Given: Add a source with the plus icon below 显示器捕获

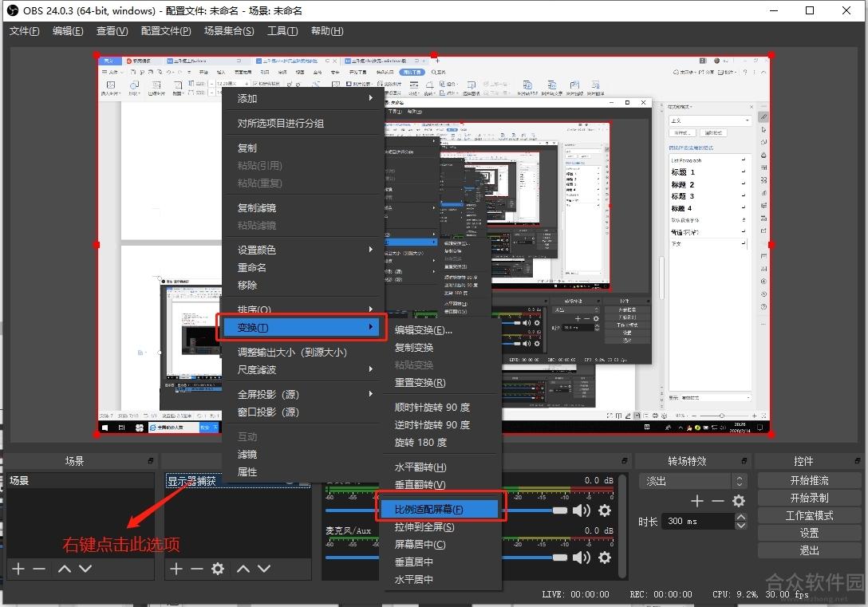Looking at the screenshot, I should point(176,568).
